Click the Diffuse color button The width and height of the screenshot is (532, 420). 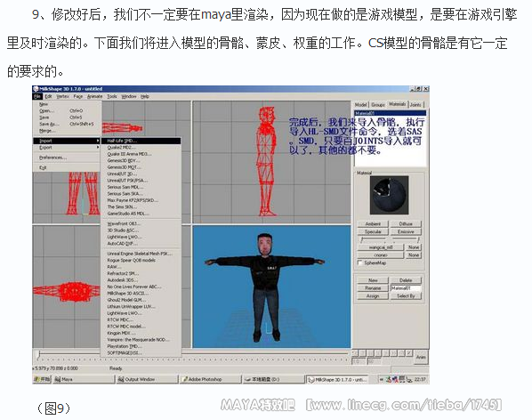[406, 224]
